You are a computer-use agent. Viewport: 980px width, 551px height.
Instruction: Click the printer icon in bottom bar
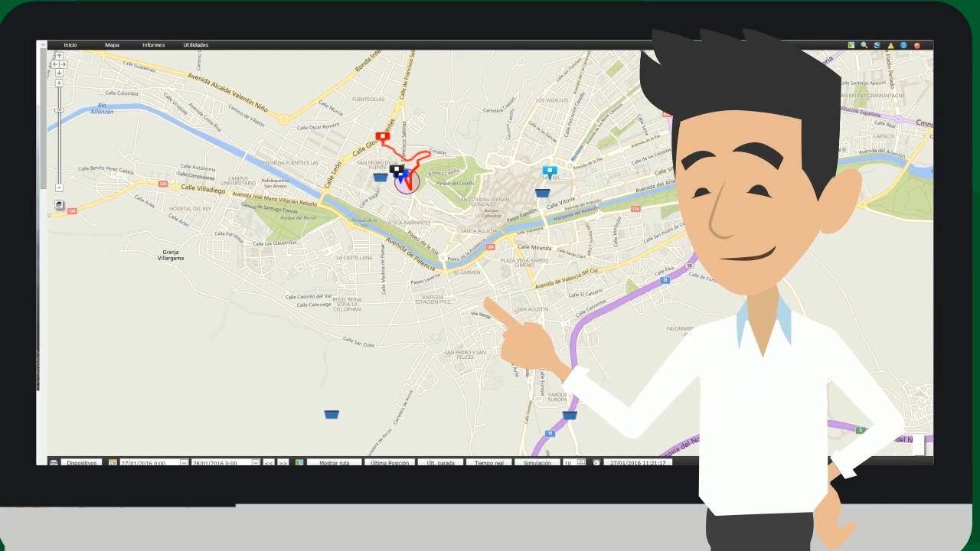click(54, 463)
